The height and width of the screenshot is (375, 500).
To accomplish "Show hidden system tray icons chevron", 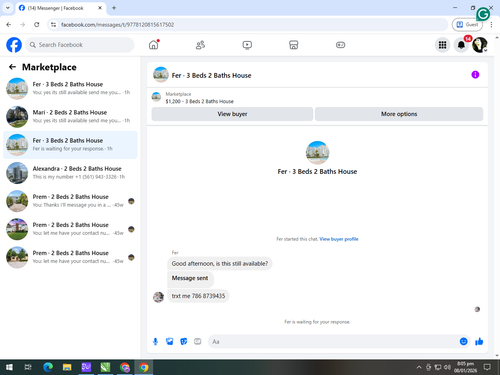I will pos(419,367).
